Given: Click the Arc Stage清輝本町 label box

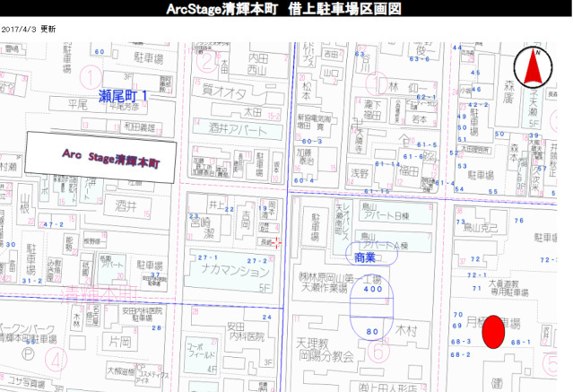Looking at the screenshot, I should [x=100, y=157].
